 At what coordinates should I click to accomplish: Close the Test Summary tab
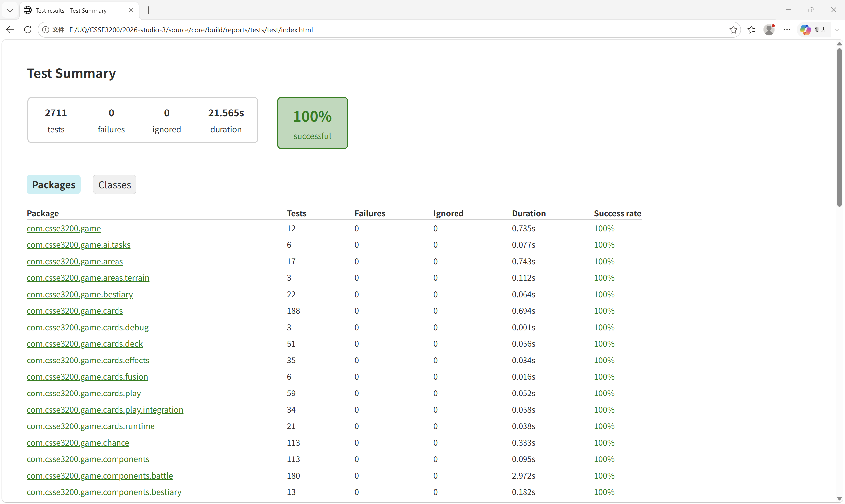pyautogui.click(x=131, y=10)
